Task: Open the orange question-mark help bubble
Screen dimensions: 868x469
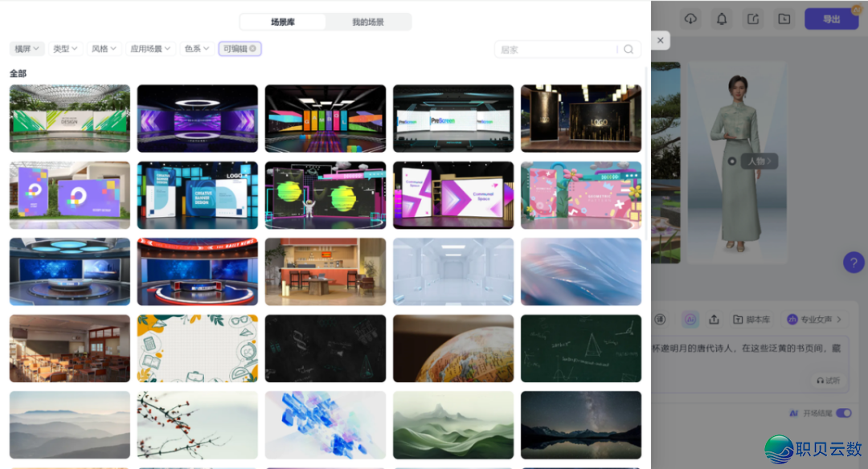Action: 854,263
